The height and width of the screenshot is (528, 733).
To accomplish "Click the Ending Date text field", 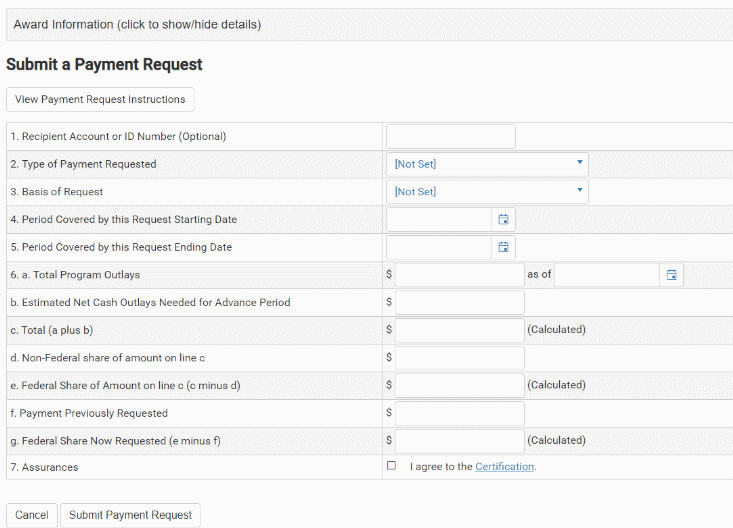I will coord(439,247).
